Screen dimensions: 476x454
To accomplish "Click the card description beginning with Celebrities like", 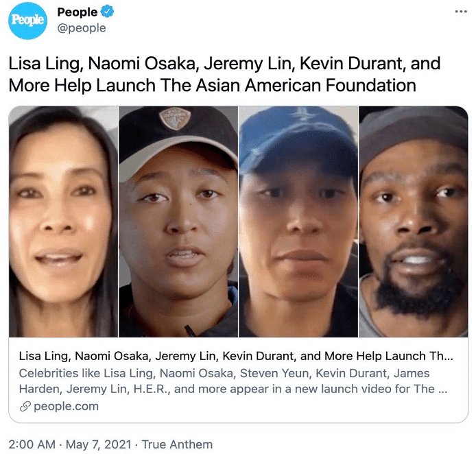I will pos(233,381).
